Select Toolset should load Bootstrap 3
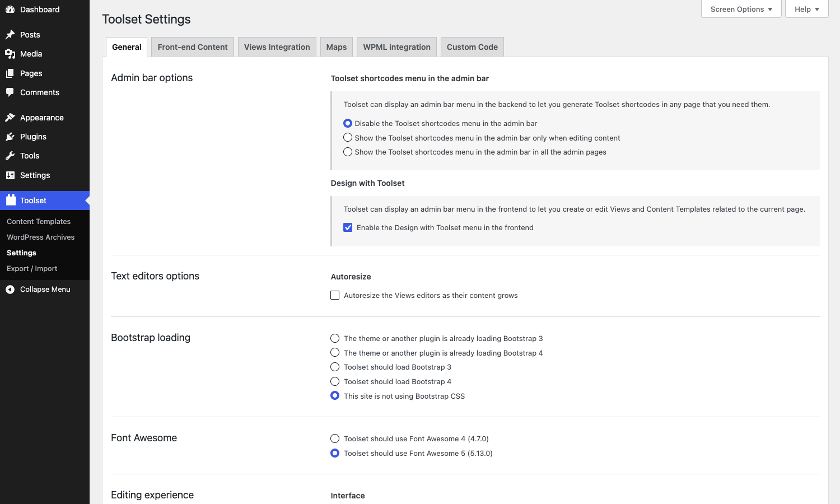The height and width of the screenshot is (504, 840). click(335, 367)
